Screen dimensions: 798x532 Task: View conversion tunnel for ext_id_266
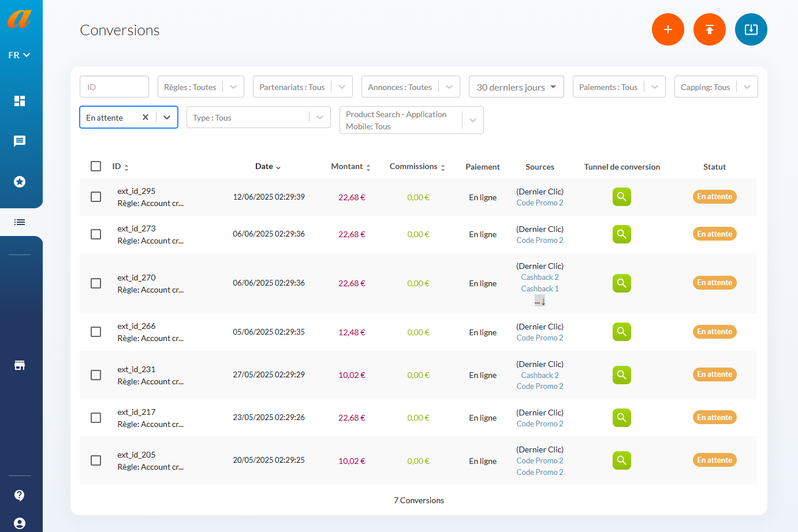[622, 332]
